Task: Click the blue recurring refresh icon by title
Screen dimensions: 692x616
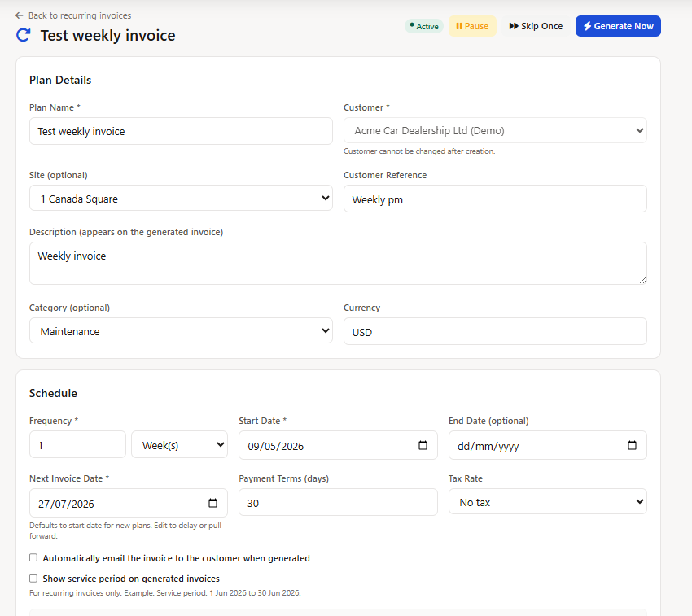Action: [x=23, y=35]
